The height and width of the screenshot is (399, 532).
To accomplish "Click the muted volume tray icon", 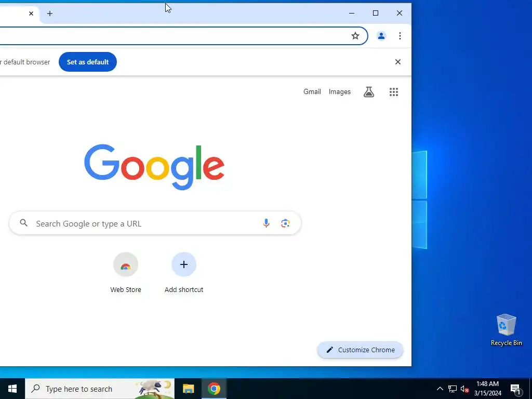I will pyautogui.click(x=464, y=389).
